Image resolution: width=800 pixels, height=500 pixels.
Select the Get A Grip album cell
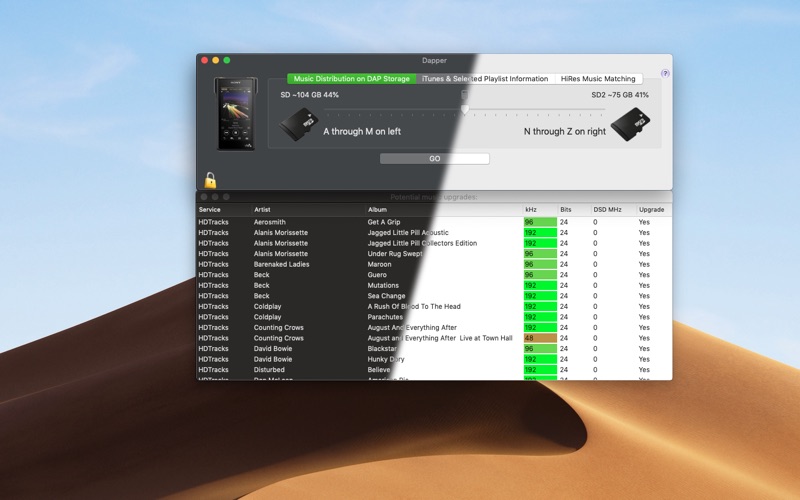pyautogui.click(x=384, y=222)
